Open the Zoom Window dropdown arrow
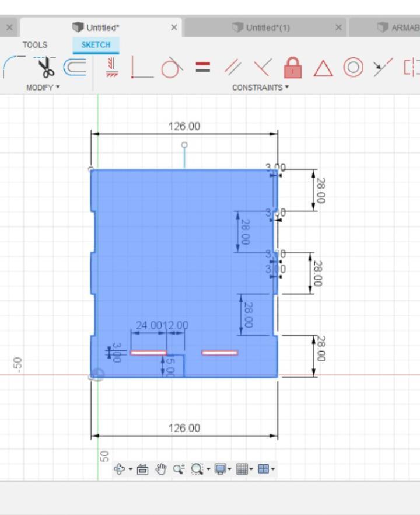Image resolution: width=420 pixels, height=515 pixels. [x=208, y=469]
